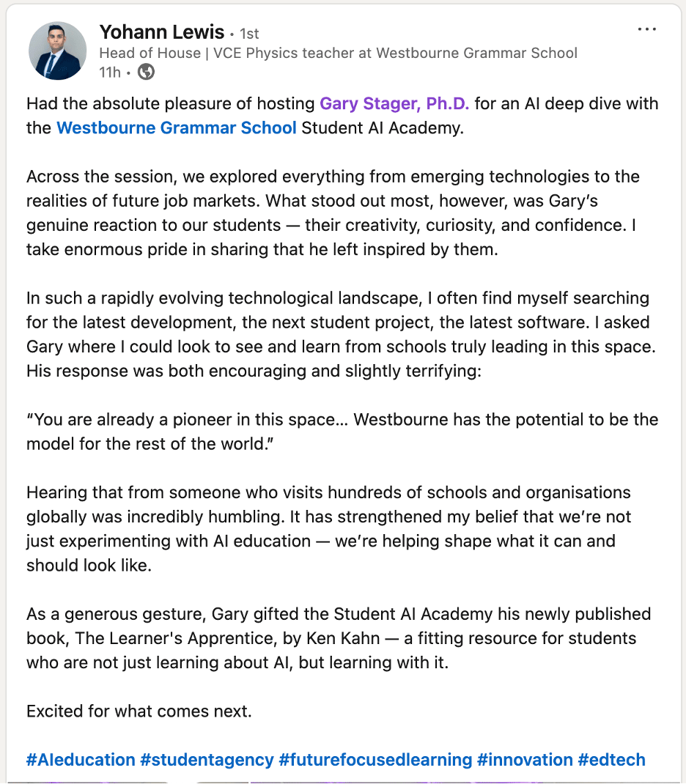Follow the #studentagency hashtag link
This screenshot has height=784, width=686.
tap(207, 759)
